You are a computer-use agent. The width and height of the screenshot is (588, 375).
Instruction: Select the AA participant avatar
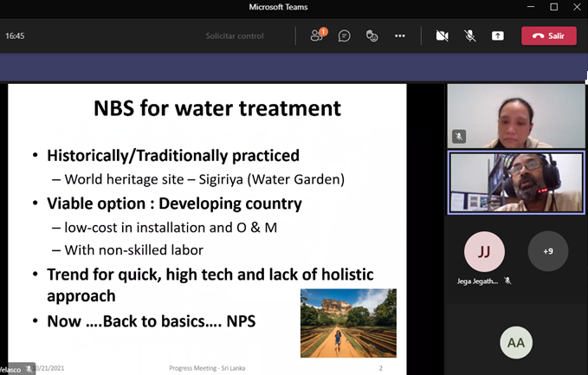click(x=516, y=343)
